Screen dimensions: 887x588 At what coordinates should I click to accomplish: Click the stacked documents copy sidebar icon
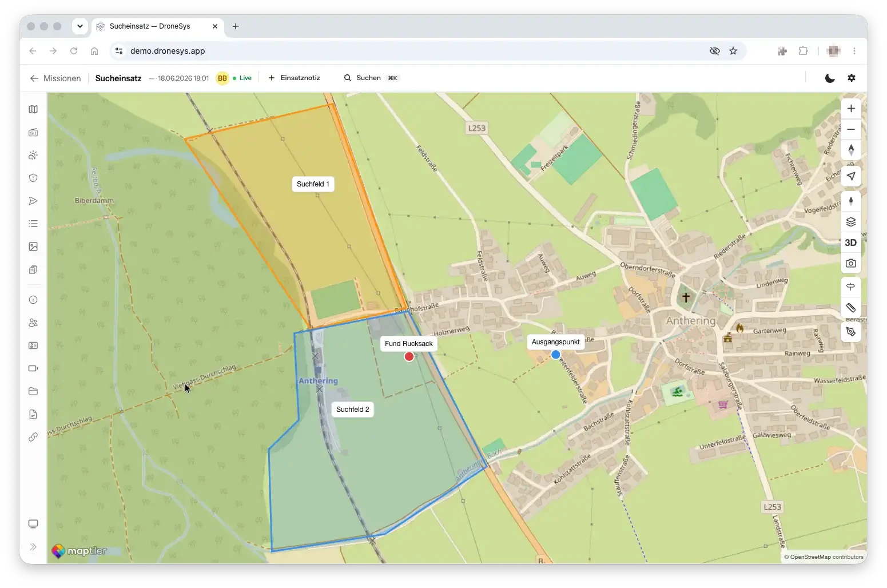coord(33,269)
